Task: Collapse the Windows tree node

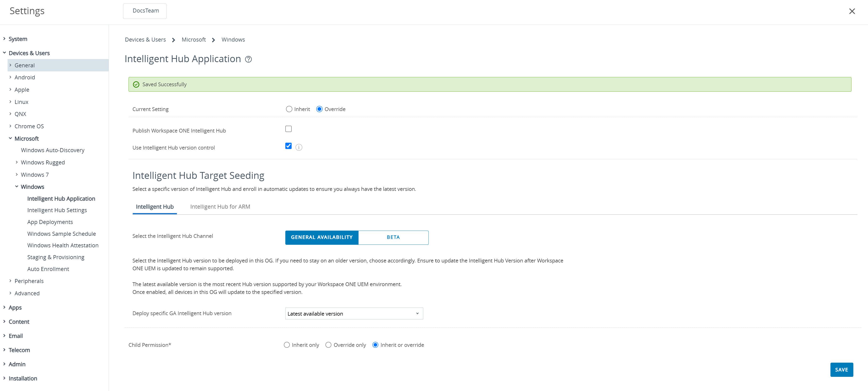Action: pos(17,187)
